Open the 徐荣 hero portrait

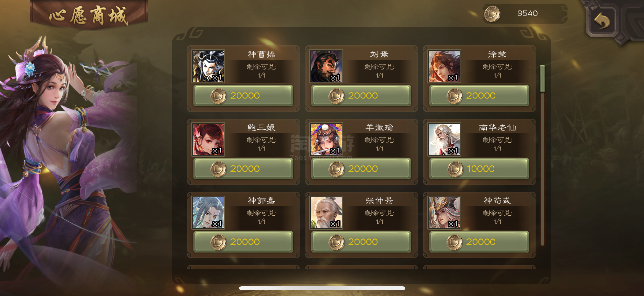pyautogui.click(x=444, y=67)
